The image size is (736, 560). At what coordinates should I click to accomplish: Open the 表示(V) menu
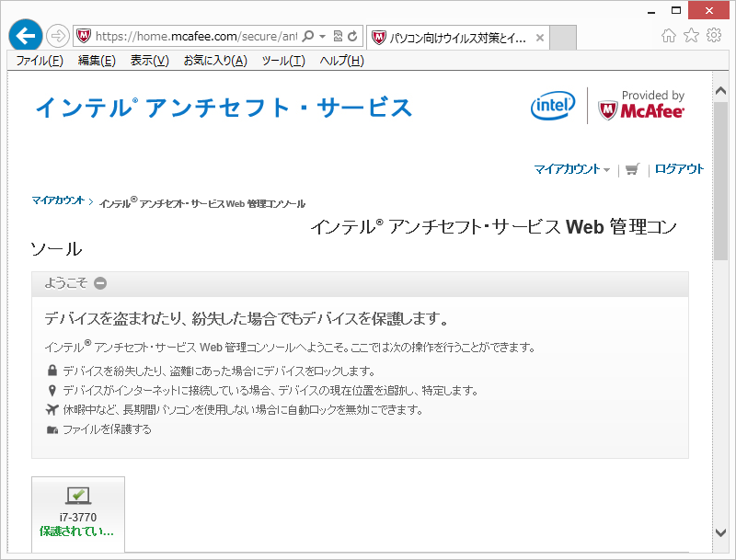[x=149, y=61]
